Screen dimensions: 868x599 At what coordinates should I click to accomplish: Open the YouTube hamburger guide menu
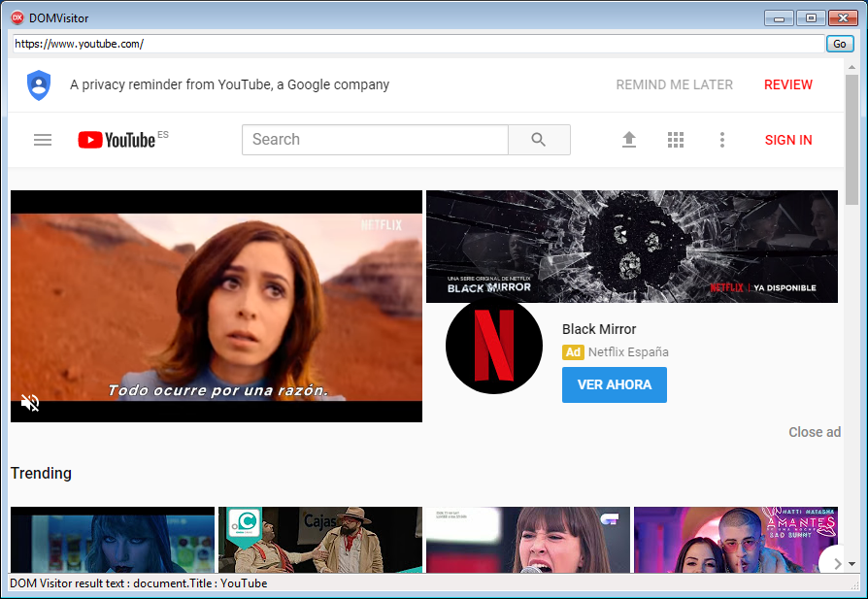click(x=43, y=140)
